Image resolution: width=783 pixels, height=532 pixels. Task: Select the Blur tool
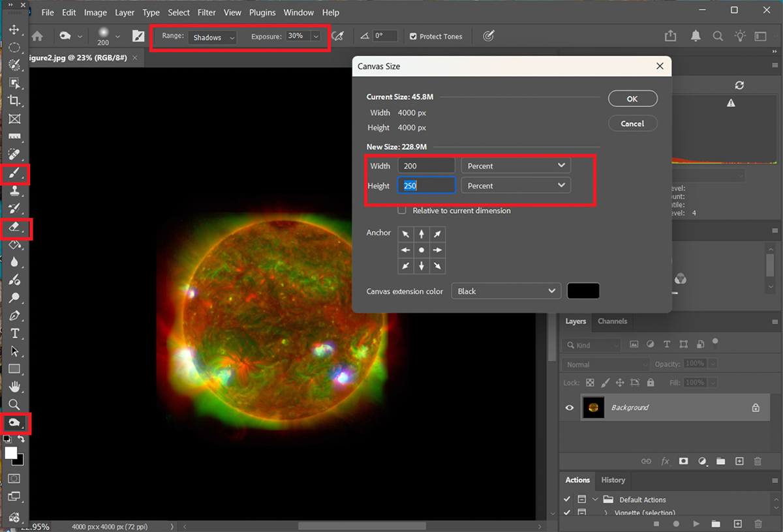14,262
